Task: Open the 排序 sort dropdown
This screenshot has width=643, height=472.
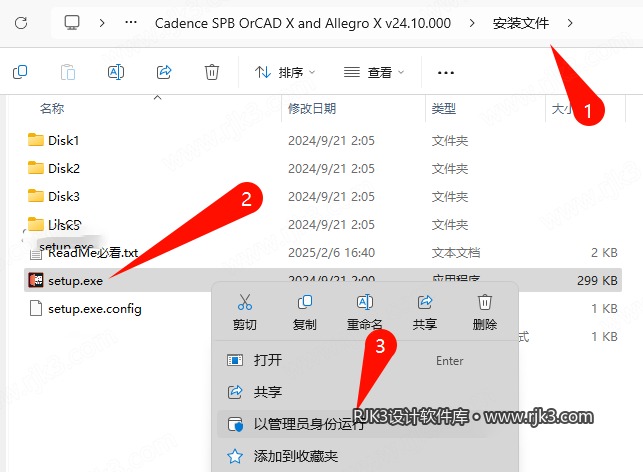Action: click(285, 73)
